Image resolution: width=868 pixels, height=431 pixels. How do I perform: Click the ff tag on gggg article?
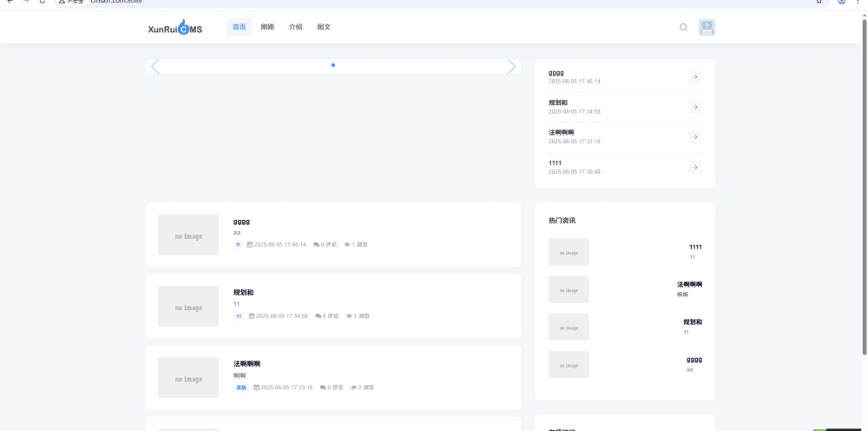pyautogui.click(x=238, y=244)
